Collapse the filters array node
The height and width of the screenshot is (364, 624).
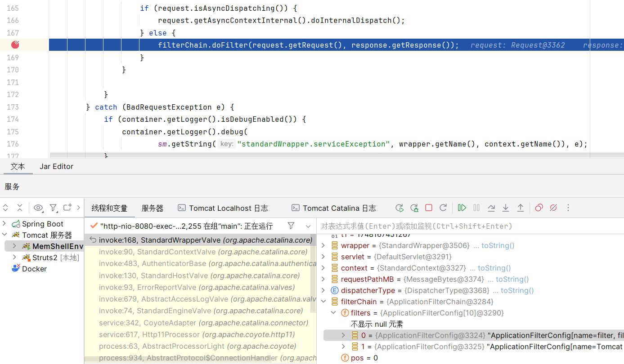click(x=333, y=313)
